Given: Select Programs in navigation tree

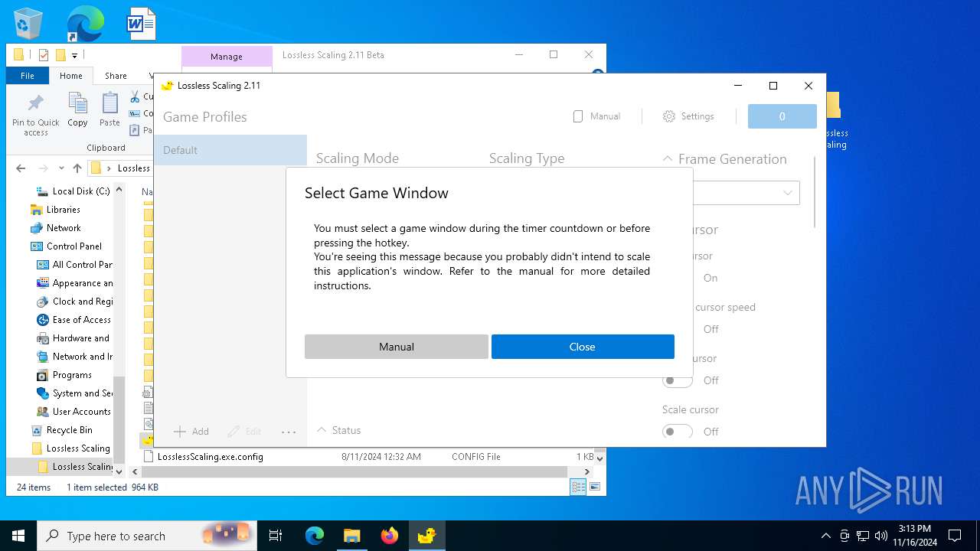Looking at the screenshot, I should (72, 375).
